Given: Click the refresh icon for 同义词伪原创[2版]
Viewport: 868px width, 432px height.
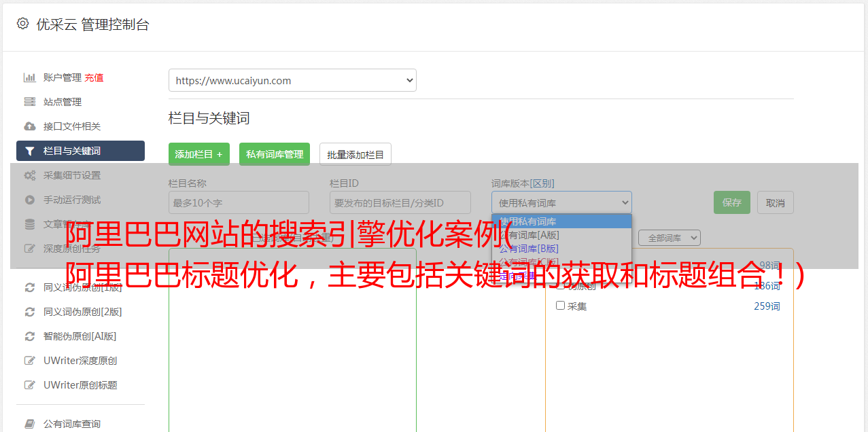Looking at the screenshot, I should (x=30, y=312).
